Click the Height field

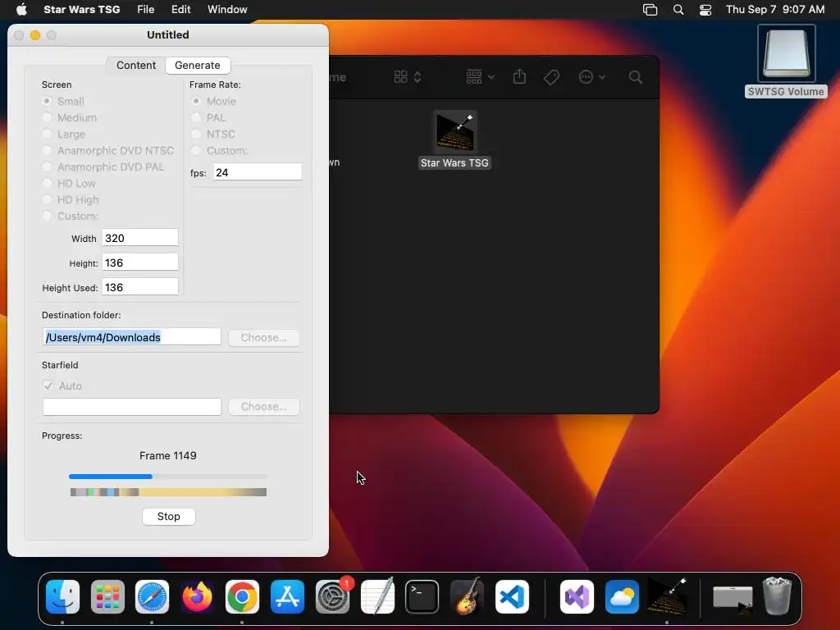[140, 262]
